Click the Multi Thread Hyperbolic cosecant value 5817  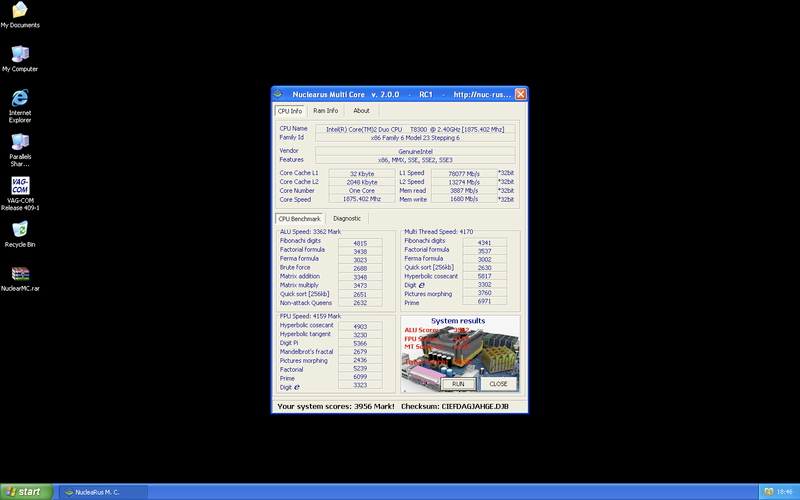(485, 276)
